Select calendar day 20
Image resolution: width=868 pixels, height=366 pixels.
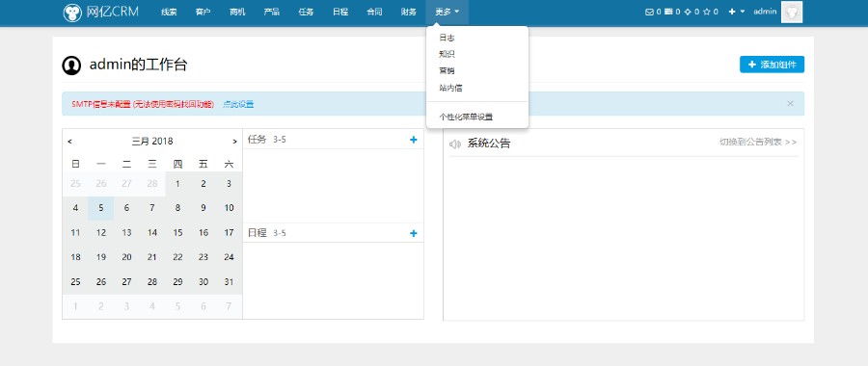point(126,257)
